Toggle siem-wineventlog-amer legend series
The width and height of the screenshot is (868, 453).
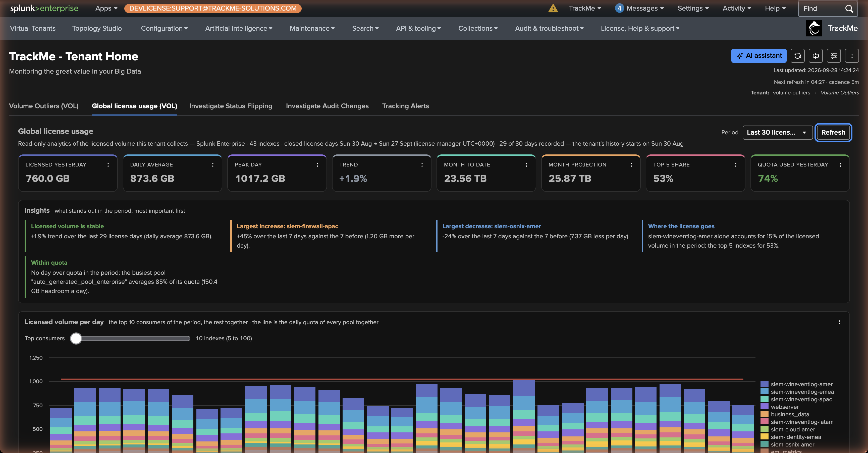click(797, 384)
